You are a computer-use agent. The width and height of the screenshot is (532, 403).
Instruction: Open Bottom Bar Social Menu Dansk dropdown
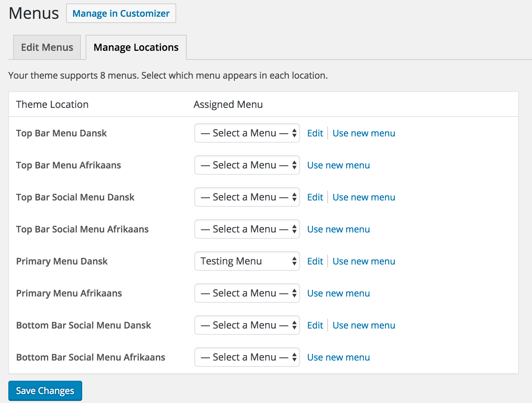(247, 325)
